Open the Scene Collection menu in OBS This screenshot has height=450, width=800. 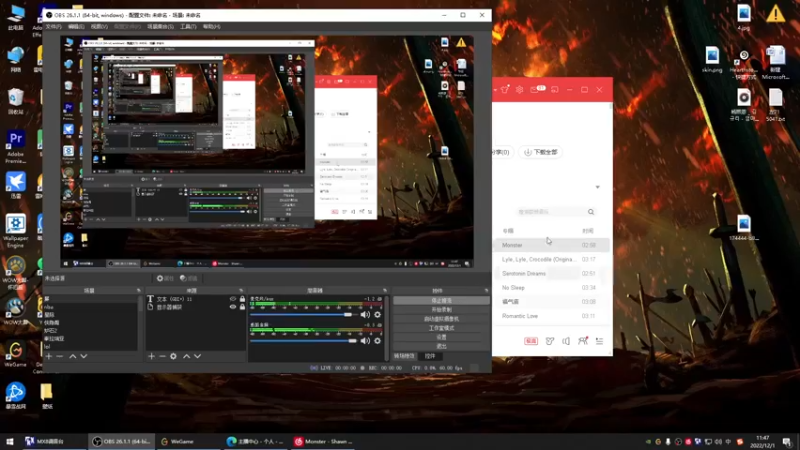(160, 27)
